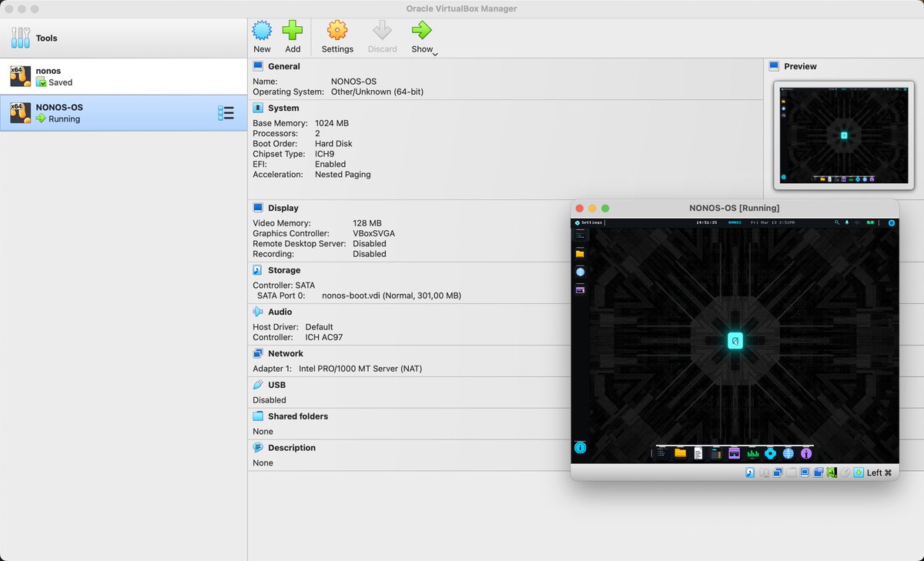Viewport: 924px width, 561px height.
Task: Select the saved nonos machine
Action: coord(123,76)
